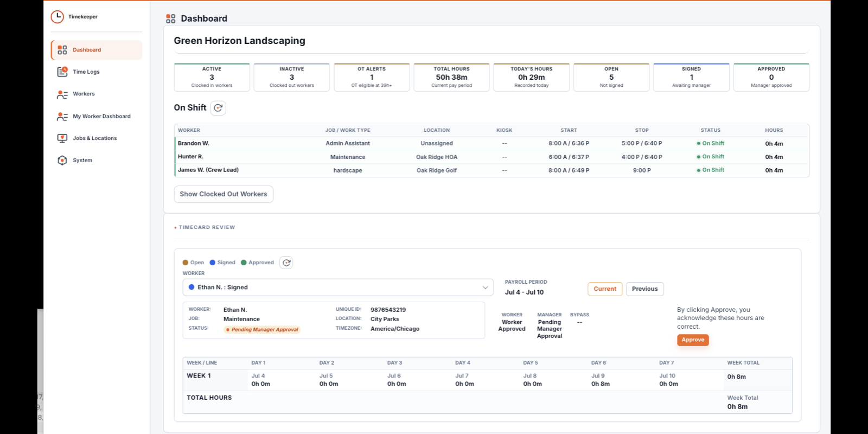868x434 pixels.
Task: Click the Open status legend swatch
Action: (186, 263)
